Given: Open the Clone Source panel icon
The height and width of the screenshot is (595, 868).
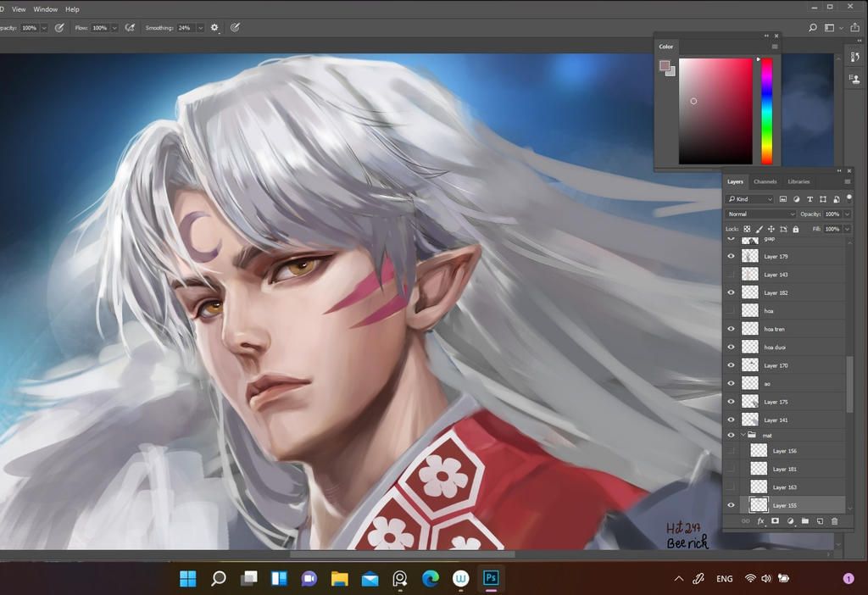Looking at the screenshot, I should (855, 79).
